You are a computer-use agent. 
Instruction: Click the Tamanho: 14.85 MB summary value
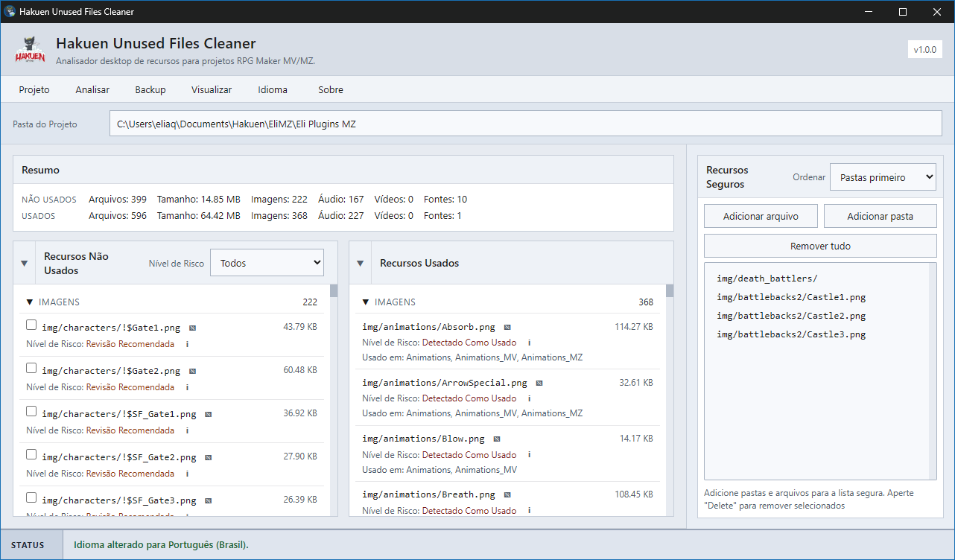click(198, 200)
